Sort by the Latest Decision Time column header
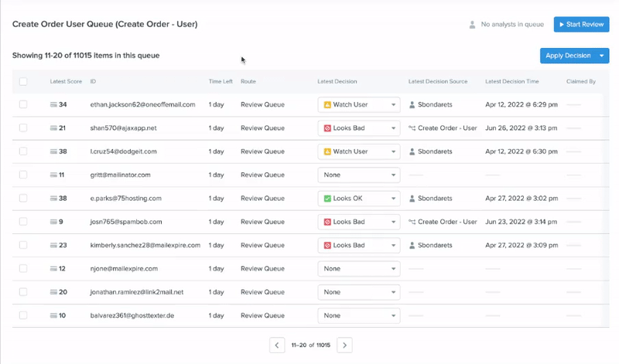Image resolution: width=619 pixels, height=364 pixels. (512, 81)
